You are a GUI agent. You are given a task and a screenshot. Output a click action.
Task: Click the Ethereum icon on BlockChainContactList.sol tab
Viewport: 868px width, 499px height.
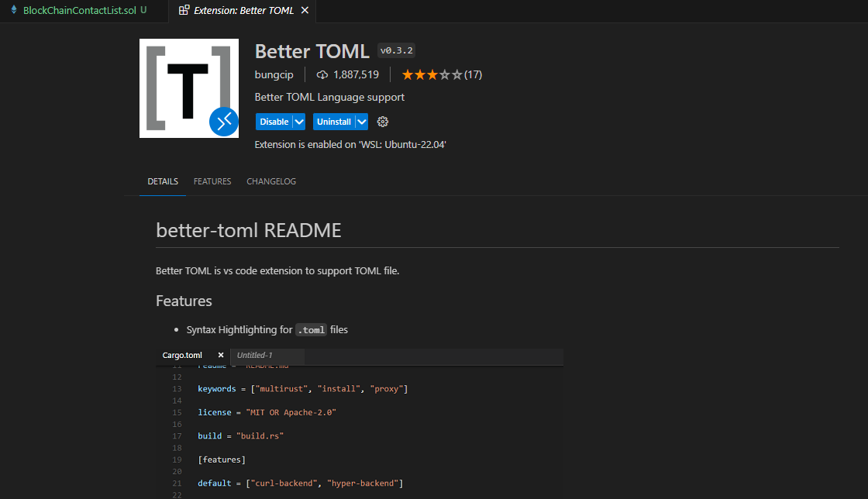coord(14,11)
